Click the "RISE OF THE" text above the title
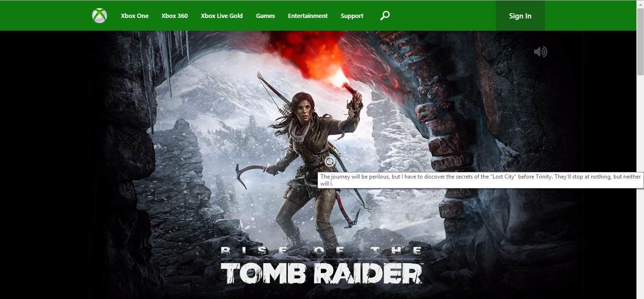Viewport: 644px width, 299px height. click(321, 251)
